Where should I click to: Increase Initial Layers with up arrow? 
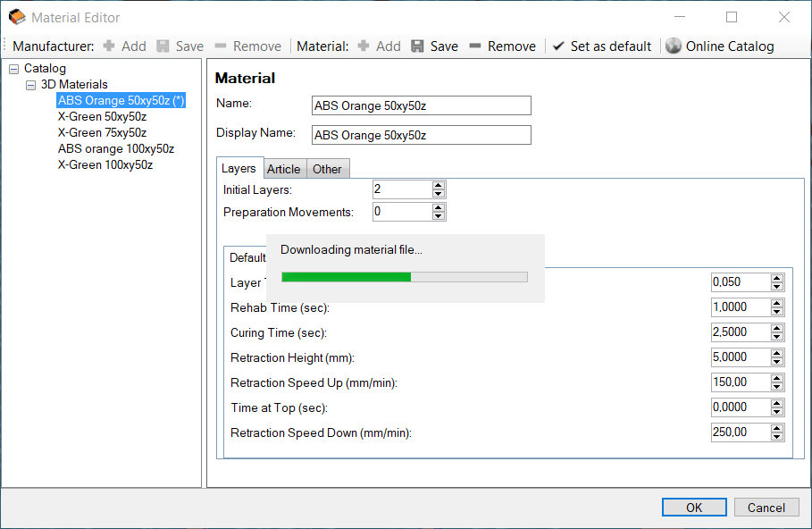(x=438, y=185)
